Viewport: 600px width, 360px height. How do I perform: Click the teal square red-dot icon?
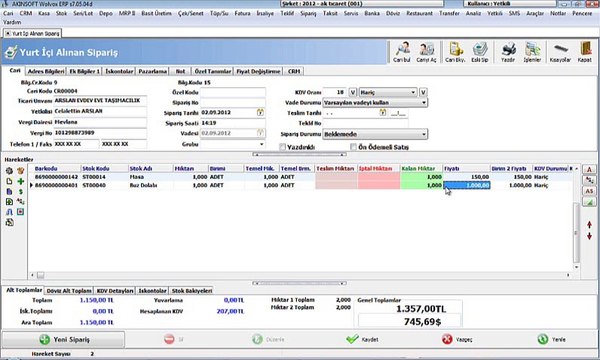point(21,212)
